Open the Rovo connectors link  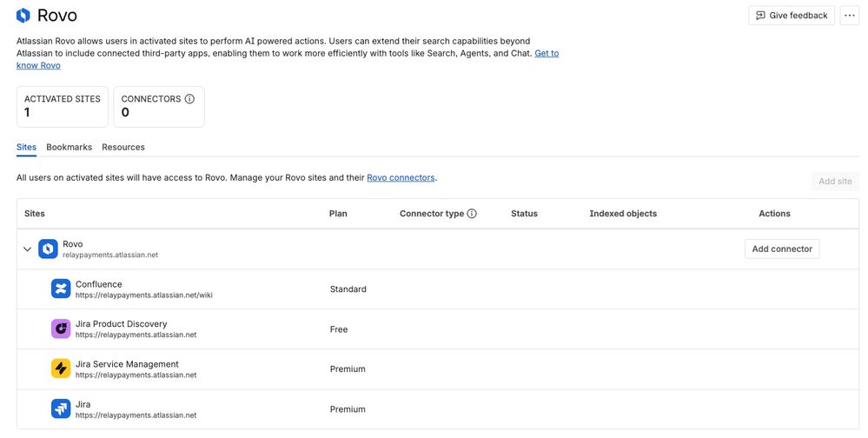[401, 177]
